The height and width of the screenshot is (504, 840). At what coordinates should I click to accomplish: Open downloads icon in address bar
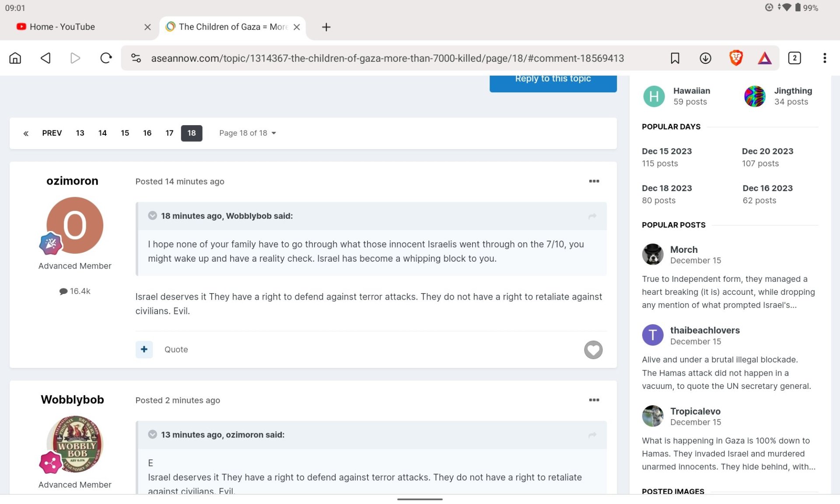[705, 58]
